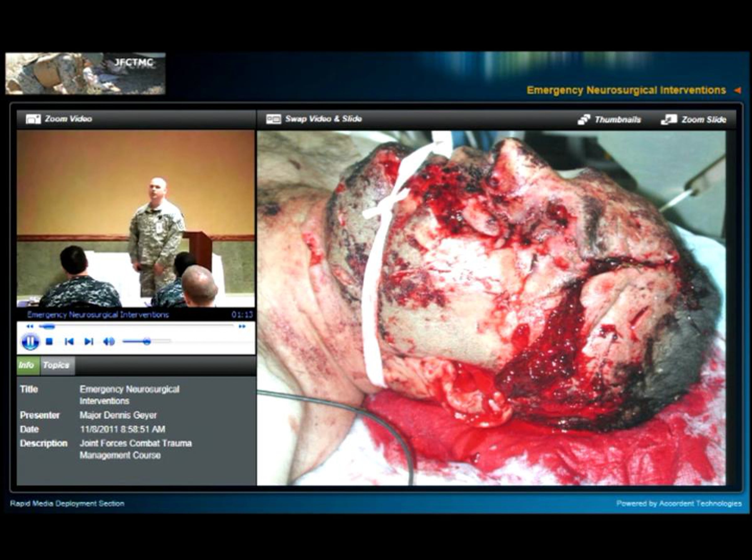Adjust the volume slider handle
The height and width of the screenshot is (560, 752).
[x=146, y=341]
